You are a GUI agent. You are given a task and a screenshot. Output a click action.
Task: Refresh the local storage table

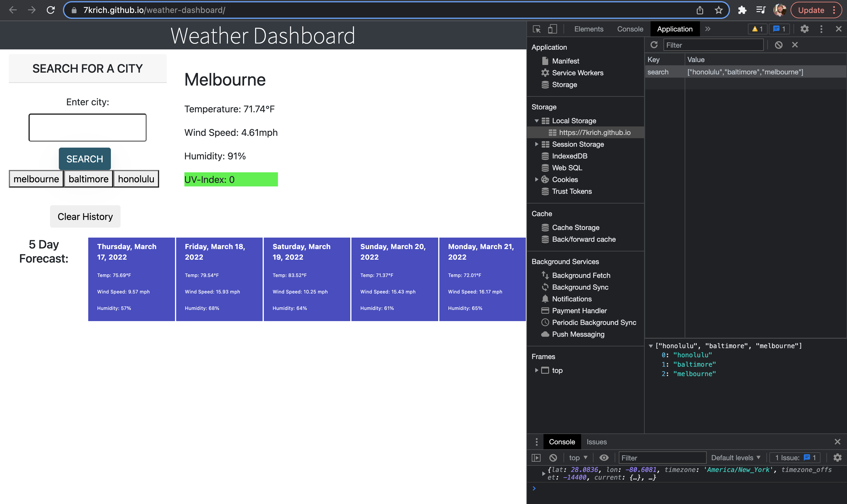[654, 45]
